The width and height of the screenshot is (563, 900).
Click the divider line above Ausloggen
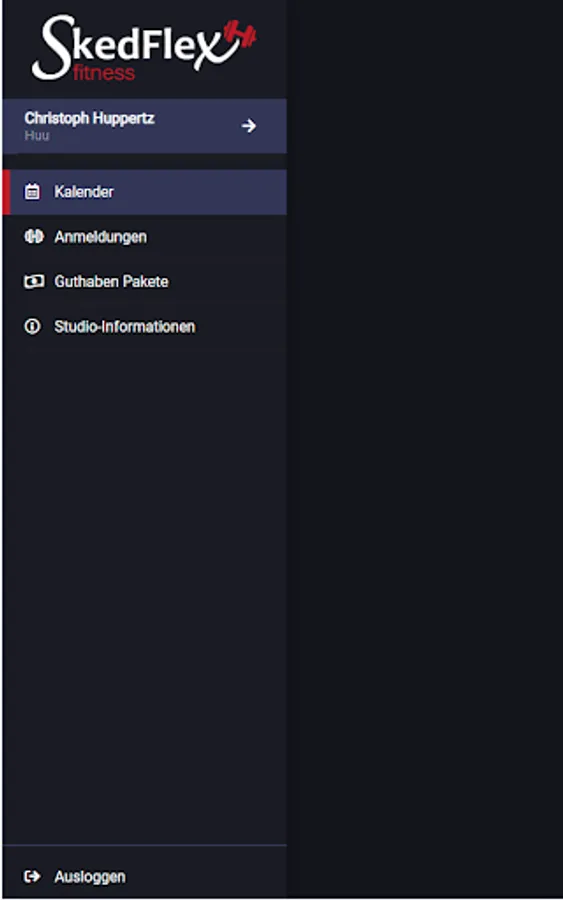[145, 845]
